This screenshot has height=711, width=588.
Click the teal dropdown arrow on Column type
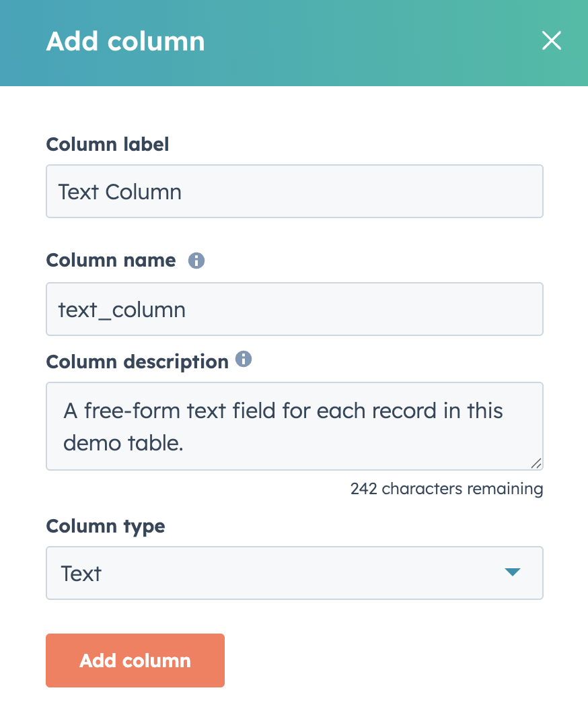tap(513, 573)
